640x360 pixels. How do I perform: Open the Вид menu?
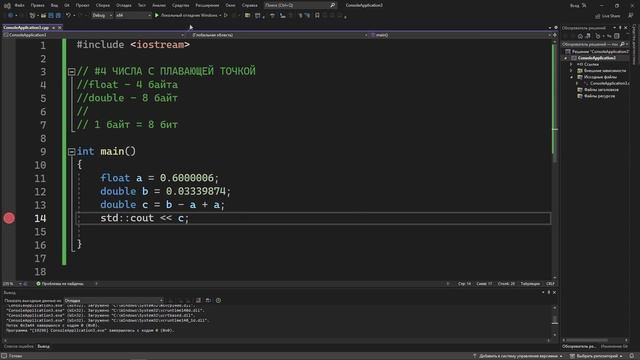54,5
